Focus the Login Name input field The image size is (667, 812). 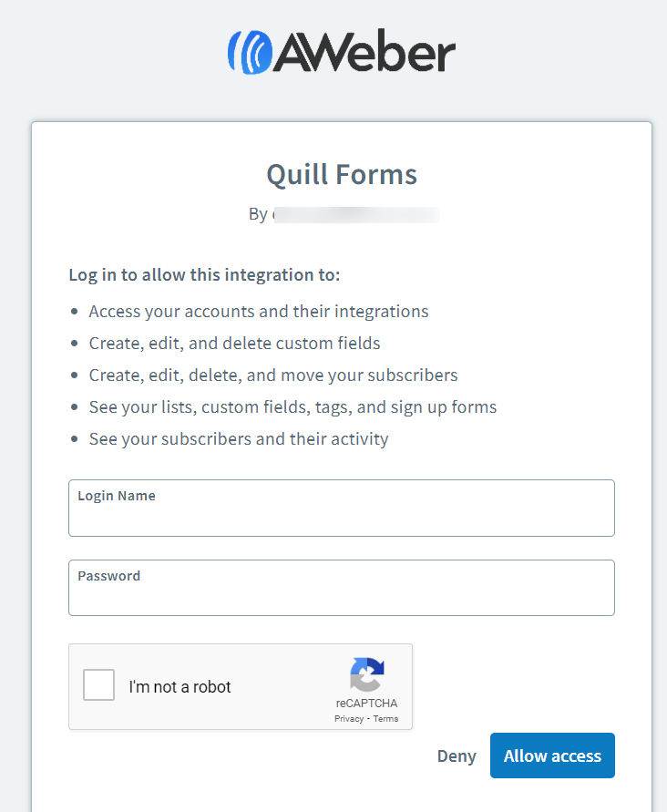click(x=342, y=508)
